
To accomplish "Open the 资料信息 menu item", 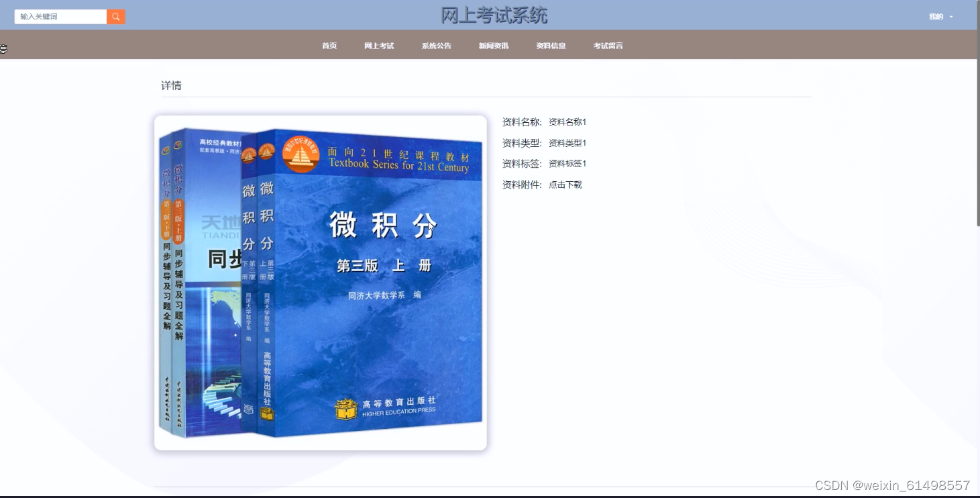I will [551, 46].
